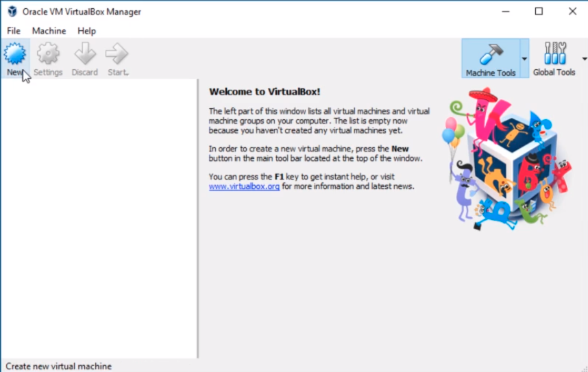Open the Settings gear in toolbar
This screenshot has height=372, width=588.
click(x=48, y=54)
